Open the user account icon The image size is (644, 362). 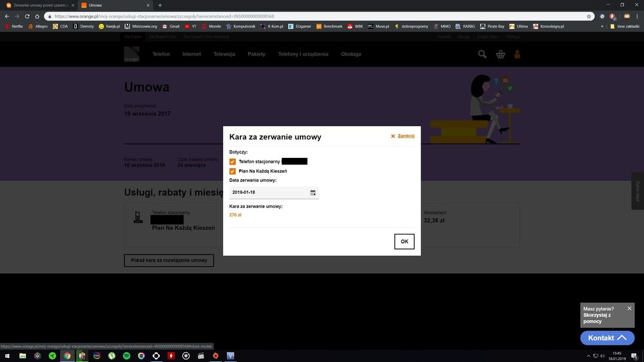point(517,55)
